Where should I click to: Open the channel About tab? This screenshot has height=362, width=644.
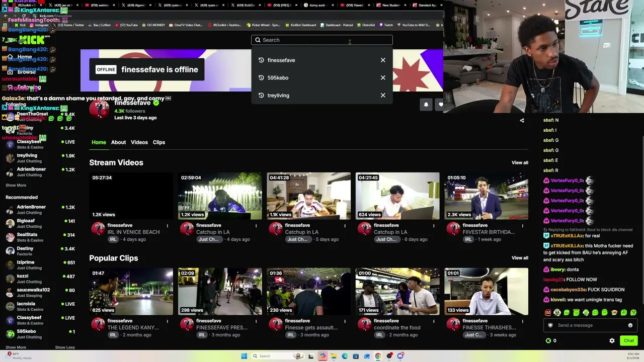pyautogui.click(x=118, y=142)
